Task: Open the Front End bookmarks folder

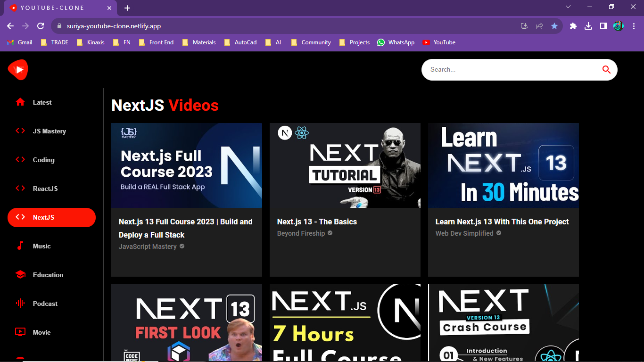Action: pyautogui.click(x=156, y=42)
